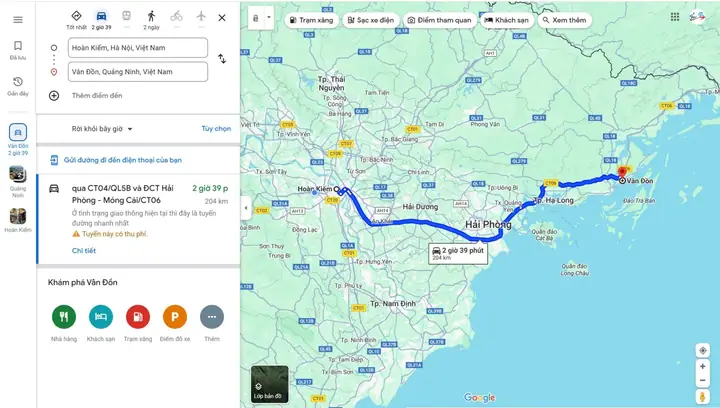Select the driving mode tab
The height and width of the screenshot is (408, 720).
[x=101, y=17]
